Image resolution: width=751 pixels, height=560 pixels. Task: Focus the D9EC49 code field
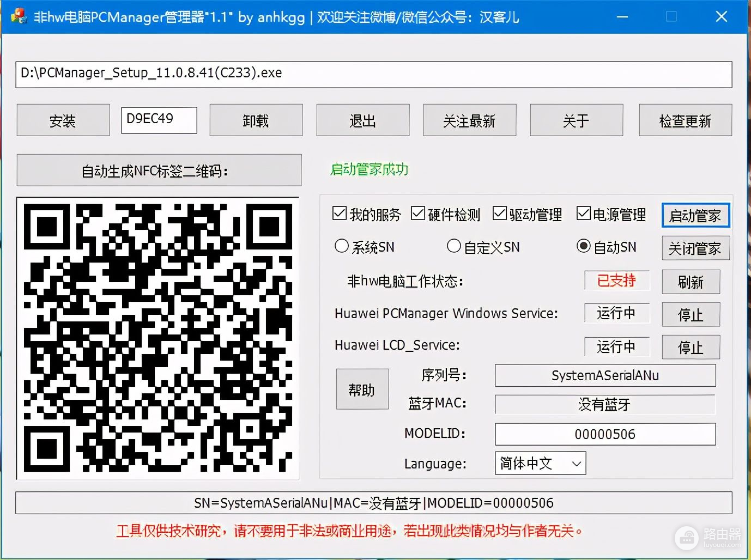point(159,120)
